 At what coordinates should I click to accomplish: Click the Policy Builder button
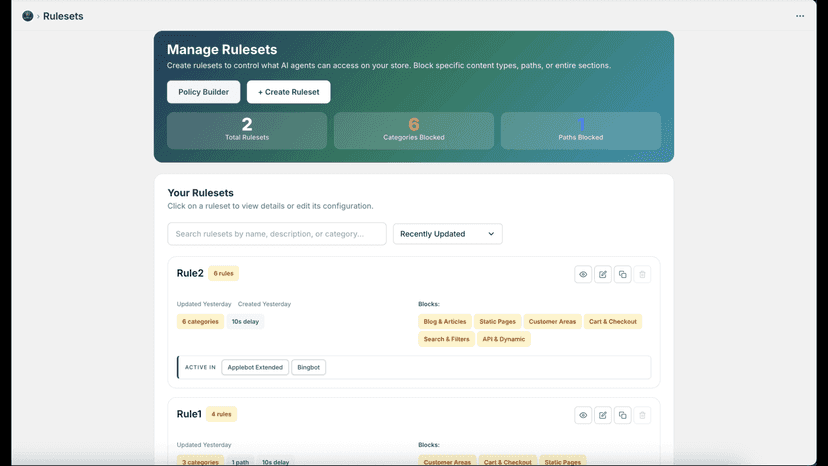click(x=203, y=92)
